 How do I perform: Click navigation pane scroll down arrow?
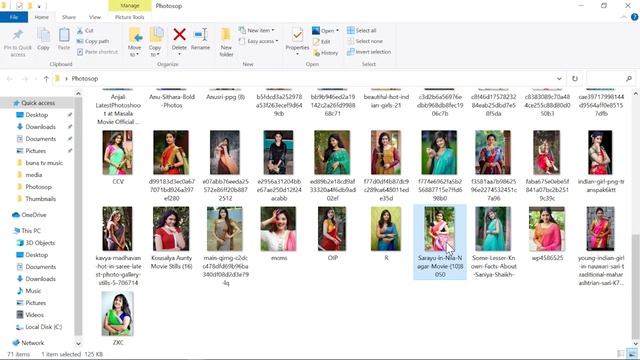point(78,344)
